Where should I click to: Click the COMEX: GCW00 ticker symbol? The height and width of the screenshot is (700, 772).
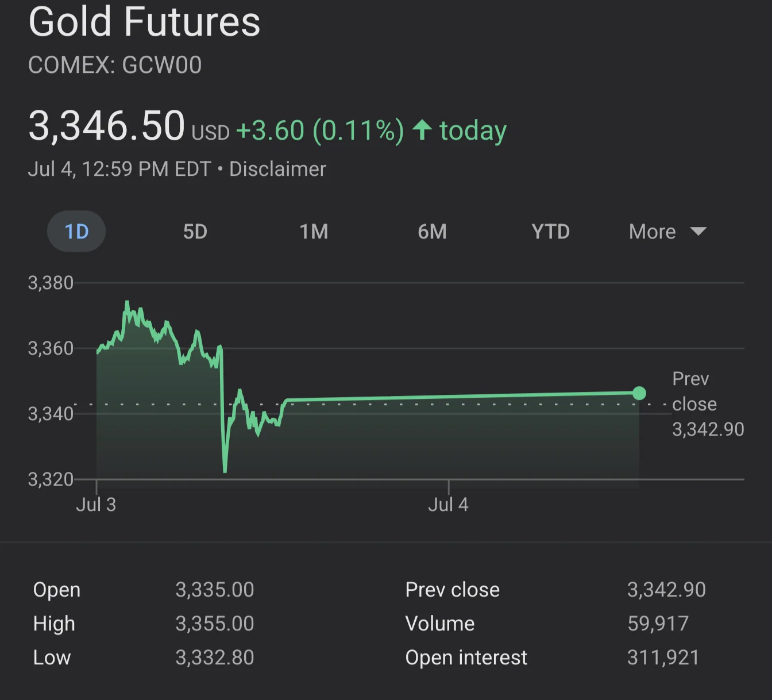[115, 65]
